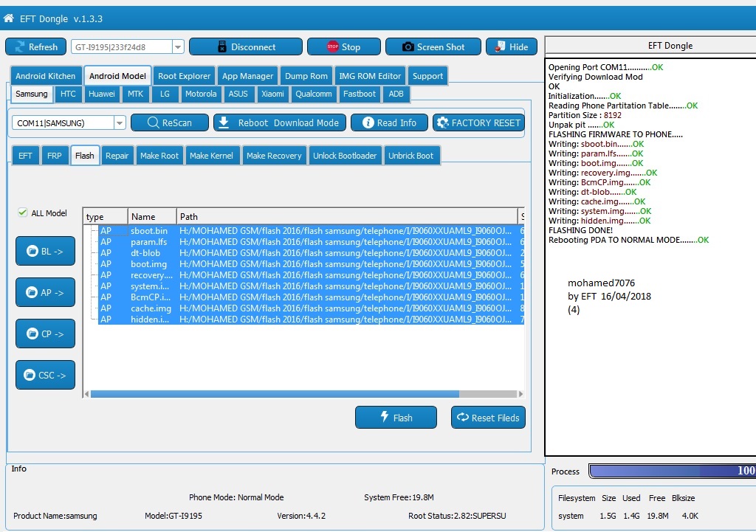Click the lightning bolt icon on Flash button
Viewport: 756px width, 532px height.
[x=384, y=417]
